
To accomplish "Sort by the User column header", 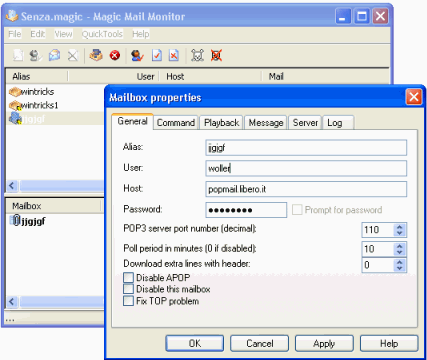I will (113, 77).
